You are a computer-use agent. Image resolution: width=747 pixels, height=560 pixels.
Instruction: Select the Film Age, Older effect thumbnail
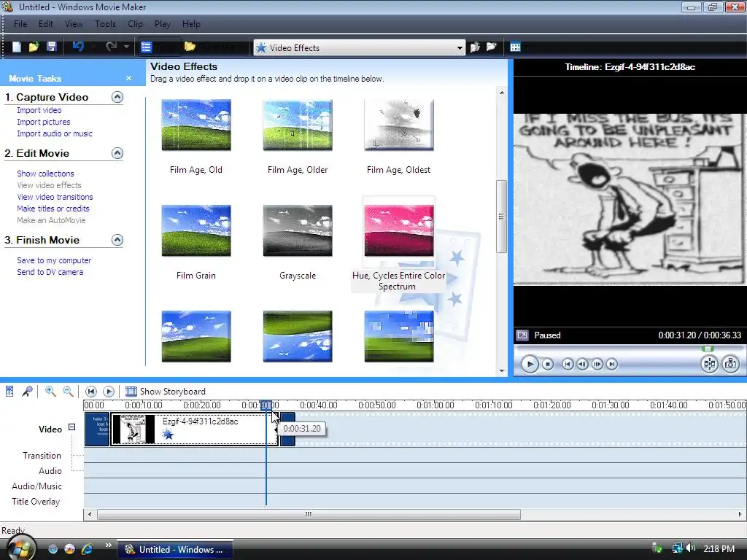click(298, 125)
